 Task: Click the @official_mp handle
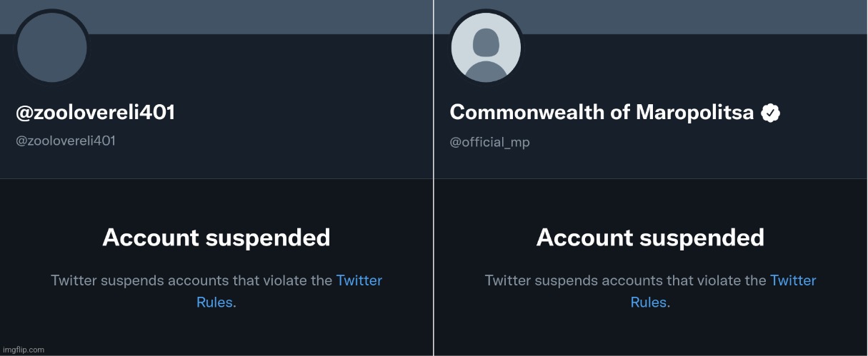point(489,142)
